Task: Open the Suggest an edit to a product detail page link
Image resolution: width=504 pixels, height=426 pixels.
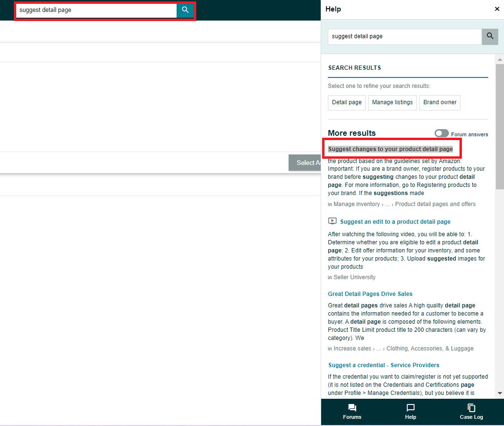Action: tap(395, 222)
